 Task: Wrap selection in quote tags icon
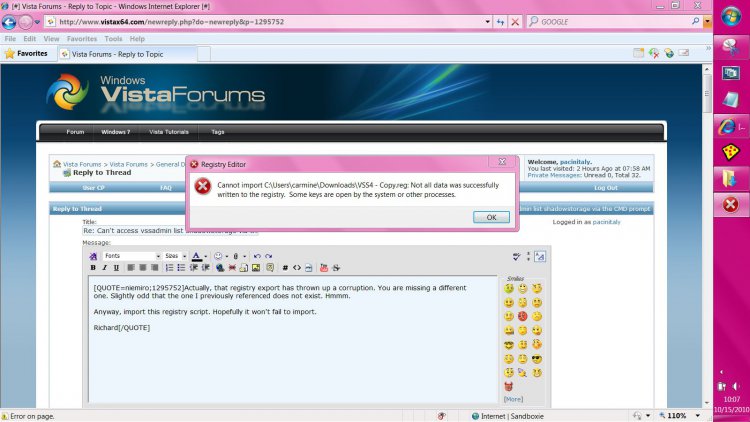tap(270, 268)
